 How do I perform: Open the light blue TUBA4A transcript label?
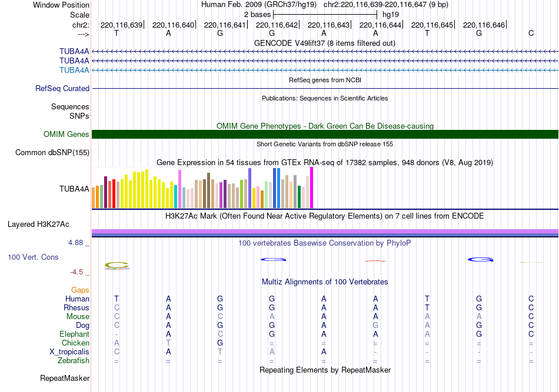(x=74, y=70)
